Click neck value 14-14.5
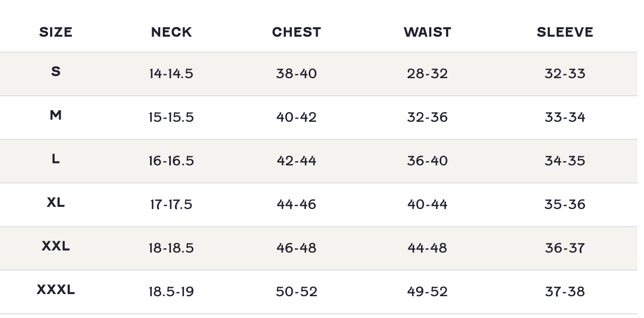This screenshot has height=318, width=644. 171,73
